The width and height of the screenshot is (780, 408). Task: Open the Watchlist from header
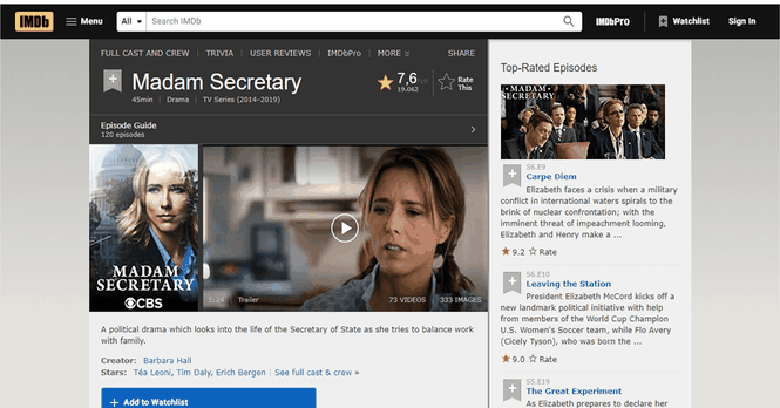(x=684, y=21)
